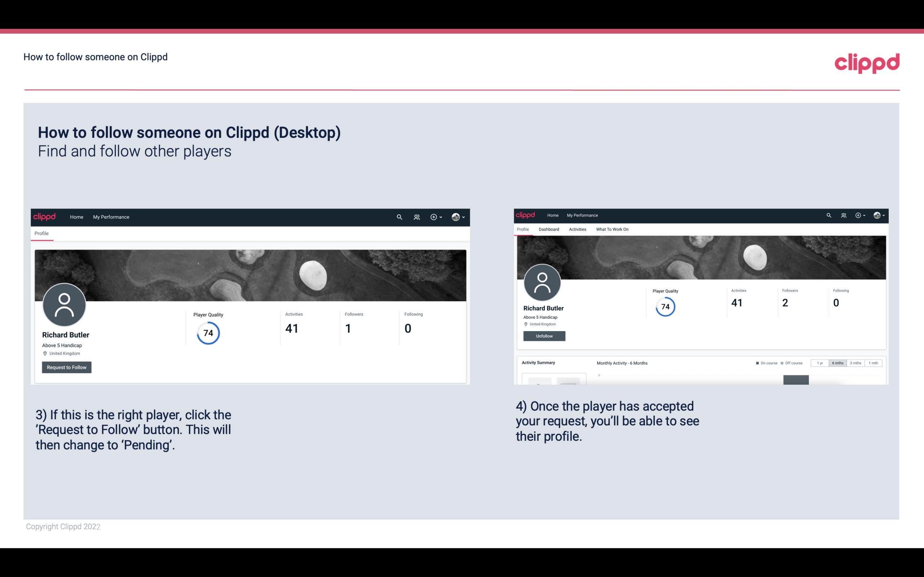Image resolution: width=924 pixels, height=577 pixels.
Task: Switch to the 'Activities' tab
Action: pyautogui.click(x=576, y=229)
